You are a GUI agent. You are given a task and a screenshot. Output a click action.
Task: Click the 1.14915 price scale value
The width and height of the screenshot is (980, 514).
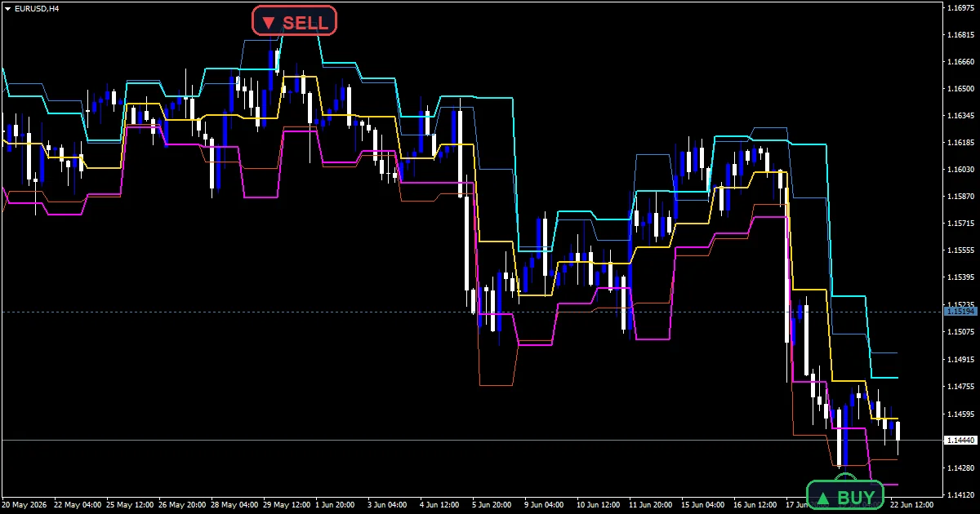(x=960, y=359)
